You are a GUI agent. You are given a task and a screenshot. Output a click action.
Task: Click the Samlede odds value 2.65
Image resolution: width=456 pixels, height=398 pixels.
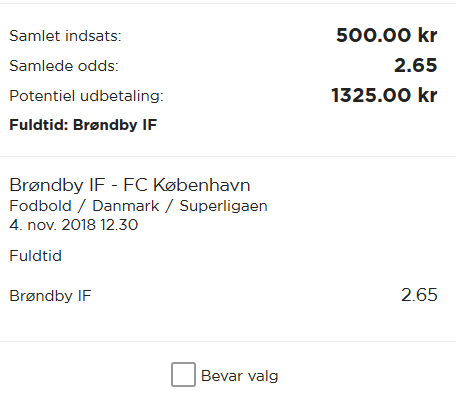[x=416, y=65]
